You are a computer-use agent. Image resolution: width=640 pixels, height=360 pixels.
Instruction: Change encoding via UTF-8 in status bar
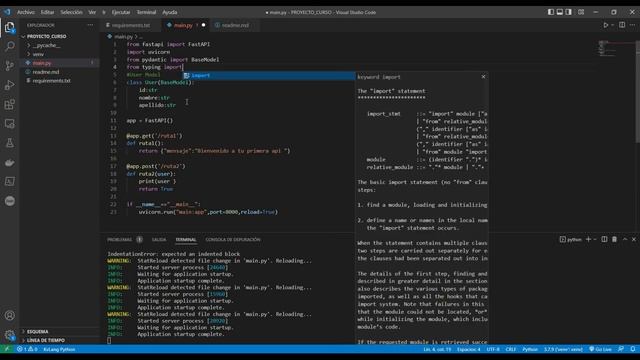pos(493,349)
